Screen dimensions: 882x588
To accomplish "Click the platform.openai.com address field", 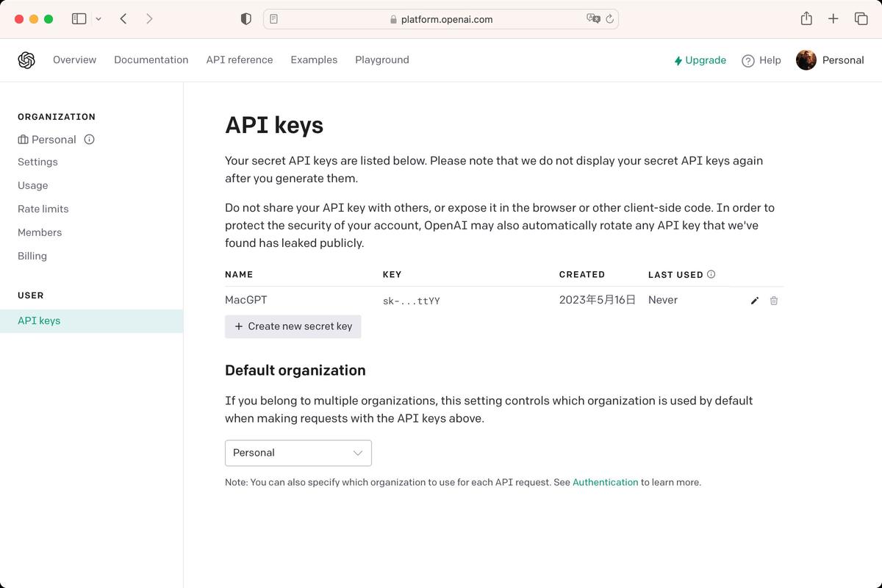I will point(441,19).
